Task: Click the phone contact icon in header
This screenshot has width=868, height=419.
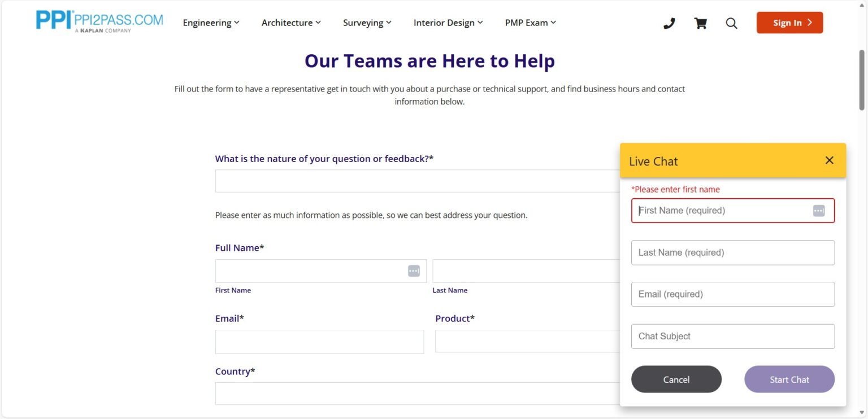Action: 669,23
